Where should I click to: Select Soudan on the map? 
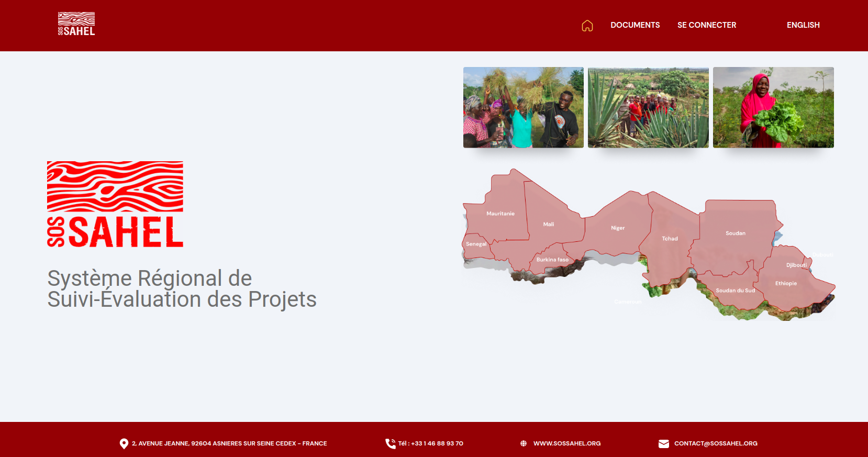(x=736, y=233)
